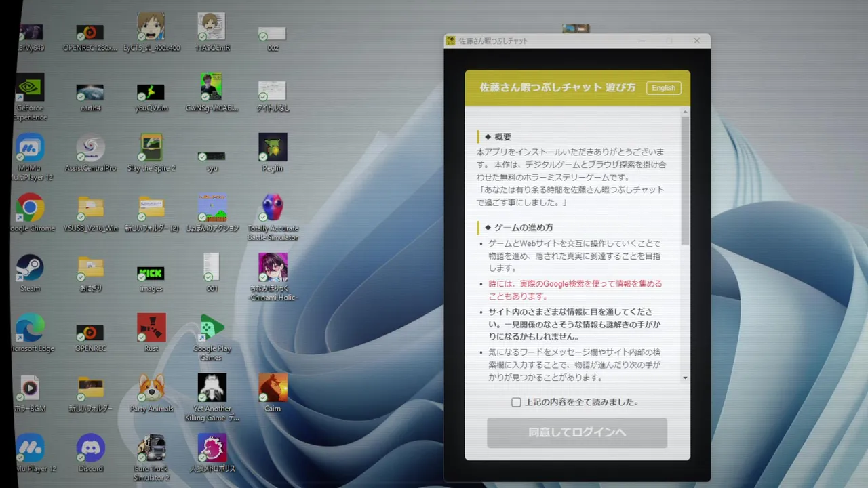
Task: Click the instructions panel scrollbar thumb
Action: (x=685, y=180)
